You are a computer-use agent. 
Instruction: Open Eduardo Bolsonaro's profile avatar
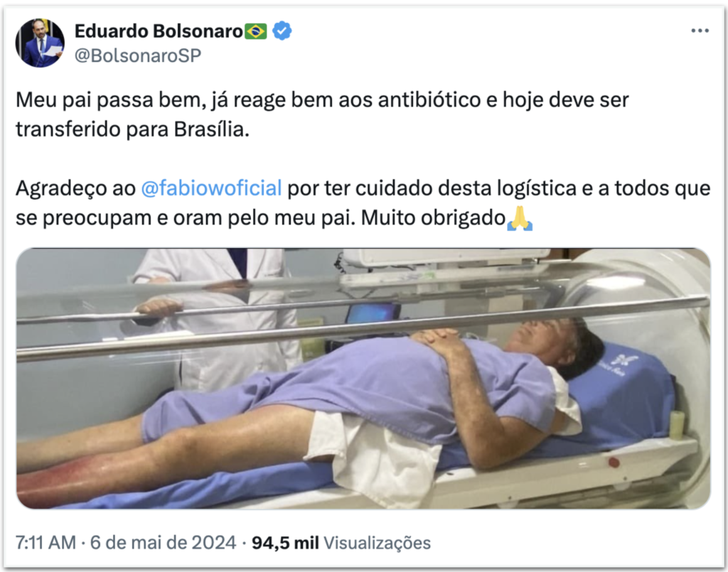pos(40,43)
